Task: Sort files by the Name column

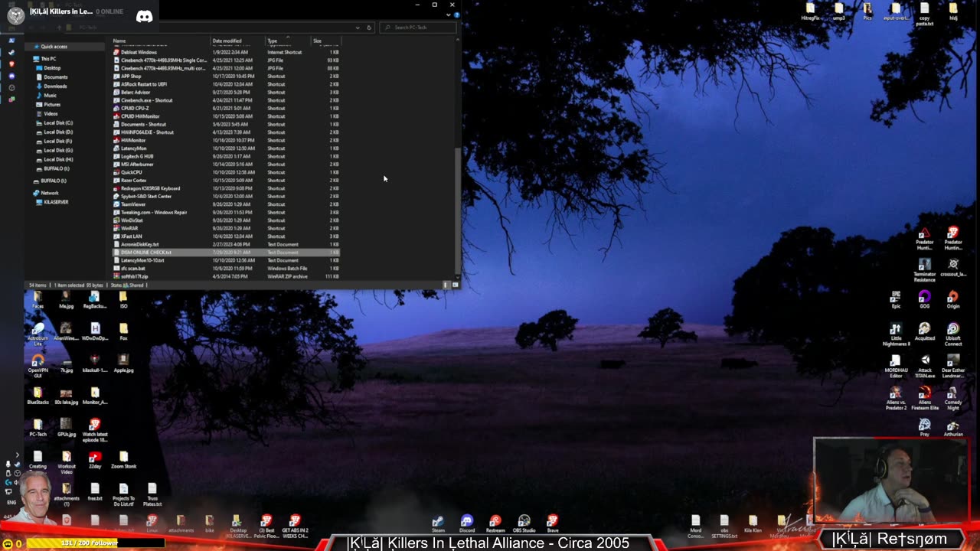Action: 161,41
